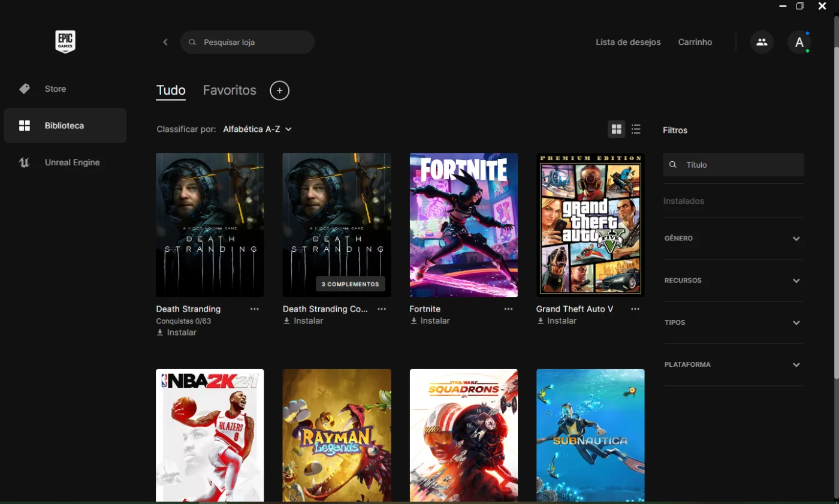
Task: Switch to the Favoritos tab
Action: click(230, 90)
